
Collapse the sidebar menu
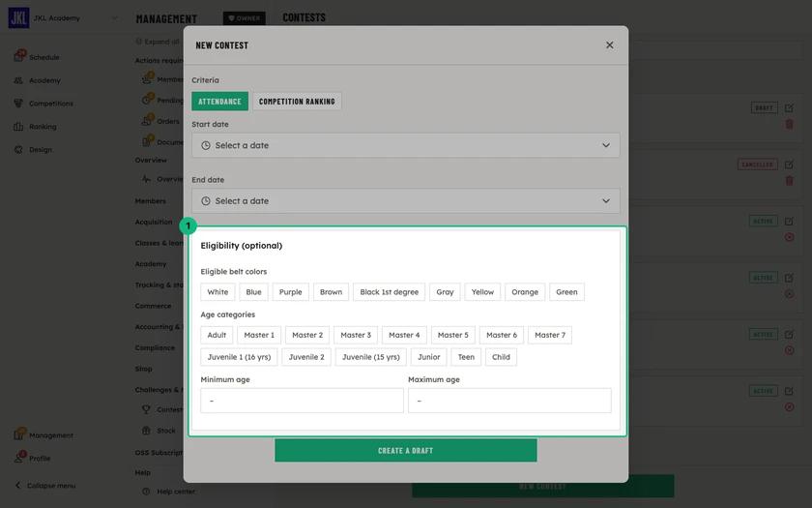click(x=45, y=486)
